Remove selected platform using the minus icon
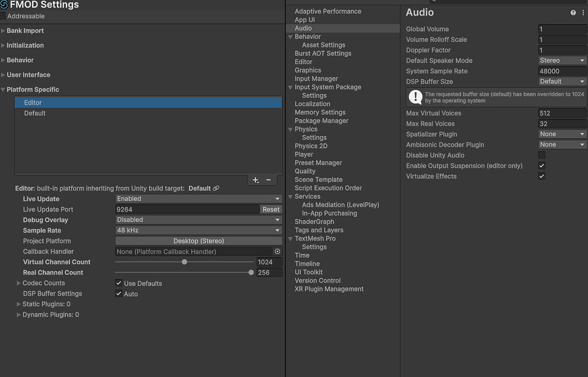 point(268,180)
